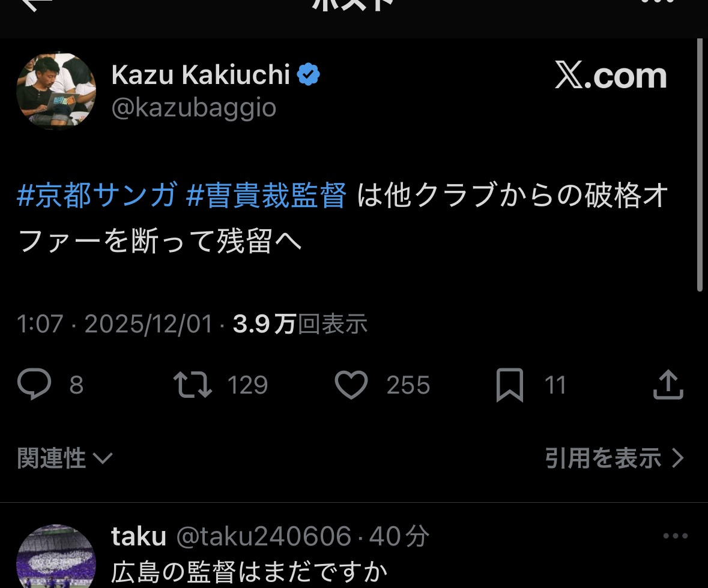Screen dimensions: 708x588
Task: Go back using the top-left arrow
Action: click(36, 4)
